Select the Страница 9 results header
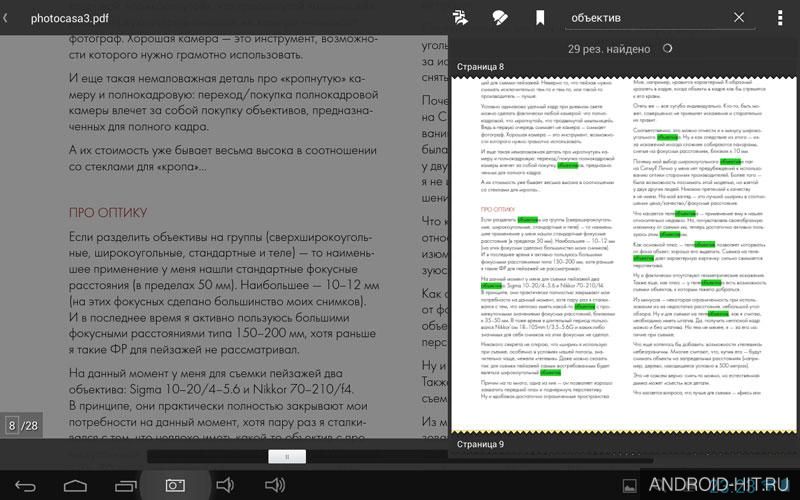Image resolution: width=800 pixels, height=500 pixels. point(480,444)
